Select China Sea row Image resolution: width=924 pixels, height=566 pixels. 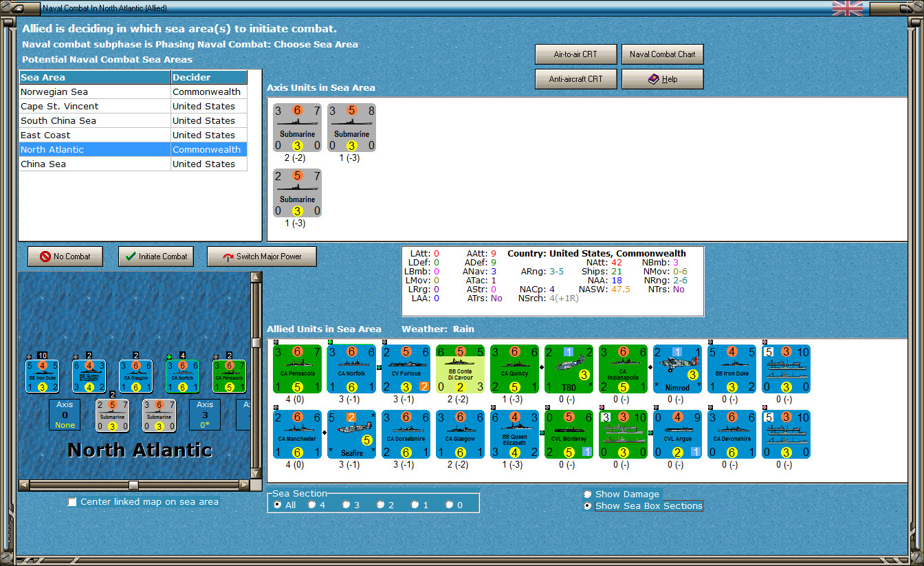pyautogui.click(x=133, y=164)
